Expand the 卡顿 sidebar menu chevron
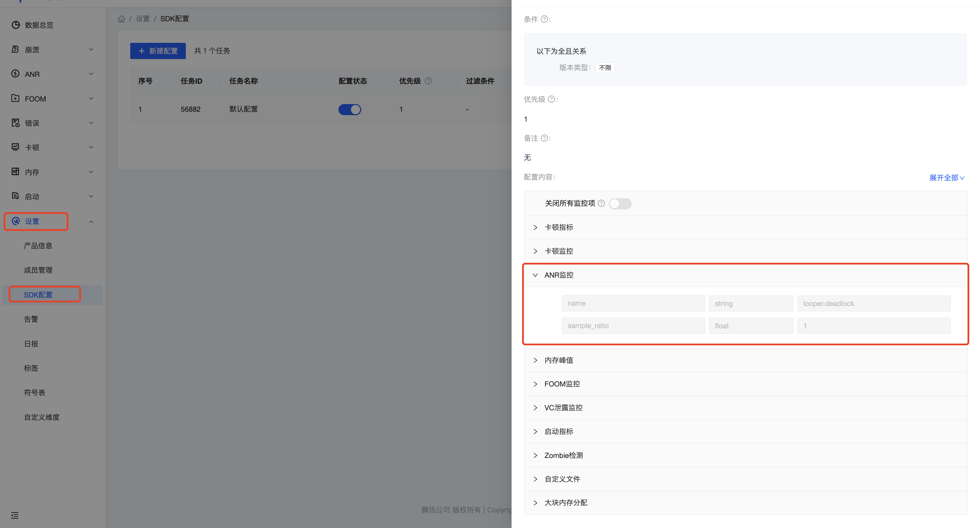 [x=91, y=147]
